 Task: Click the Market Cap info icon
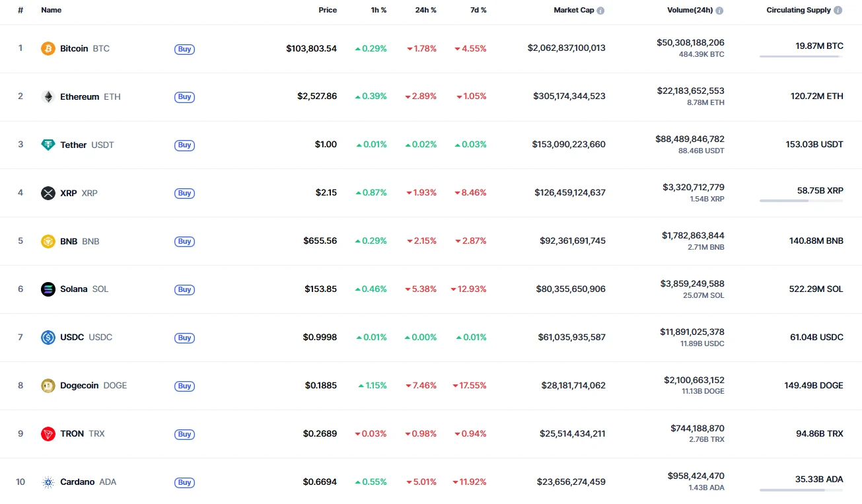(x=600, y=11)
